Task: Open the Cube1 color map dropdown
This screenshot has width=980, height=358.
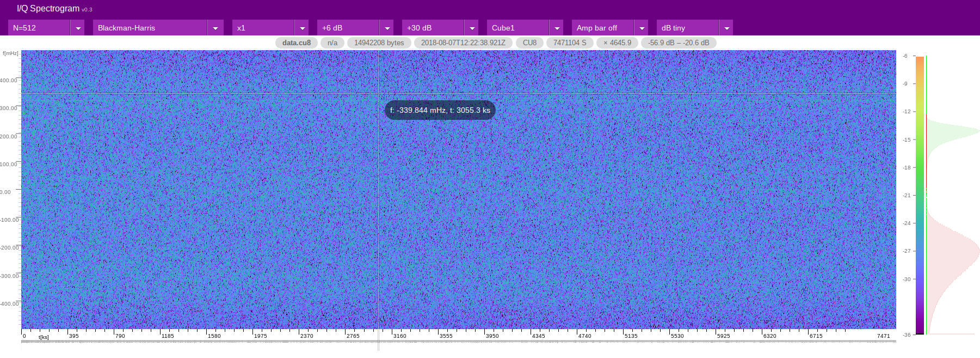Action: pos(525,28)
